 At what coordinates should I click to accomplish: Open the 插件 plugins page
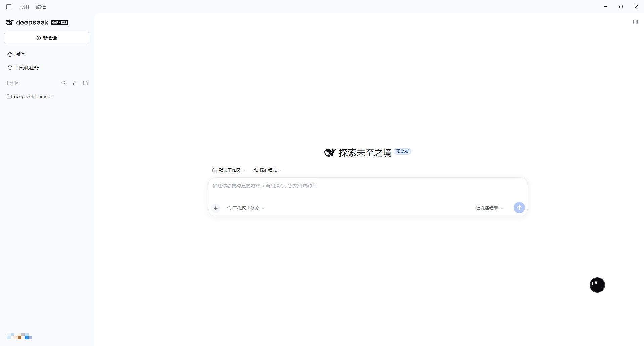coord(16,54)
